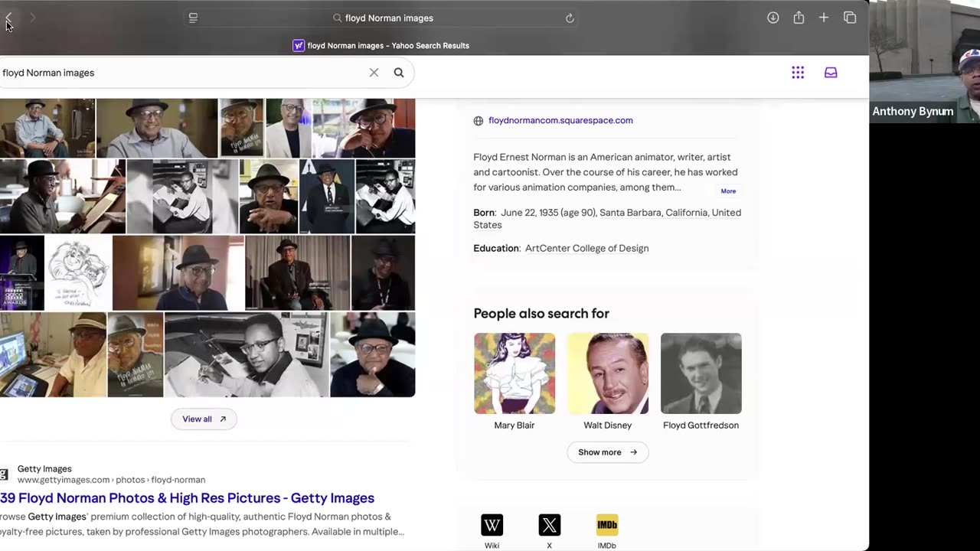
Task: Open the pencil sketch drawing image thumbnail
Action: pyautogui.click(x=79, y=273)
